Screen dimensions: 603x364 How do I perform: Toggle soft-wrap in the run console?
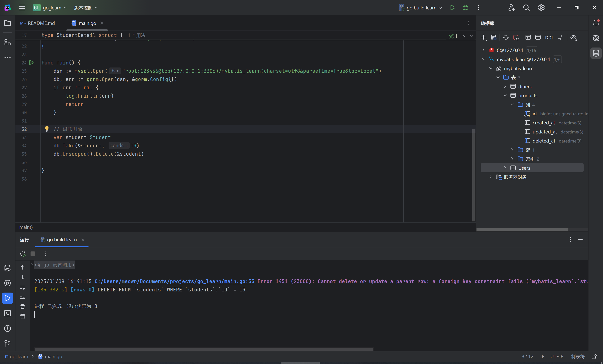pos(22,287)
